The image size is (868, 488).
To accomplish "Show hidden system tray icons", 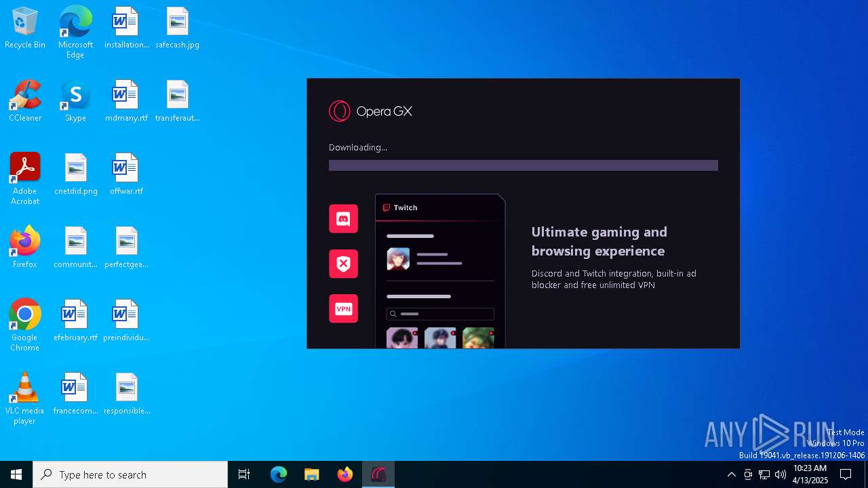I will (731, 474).
